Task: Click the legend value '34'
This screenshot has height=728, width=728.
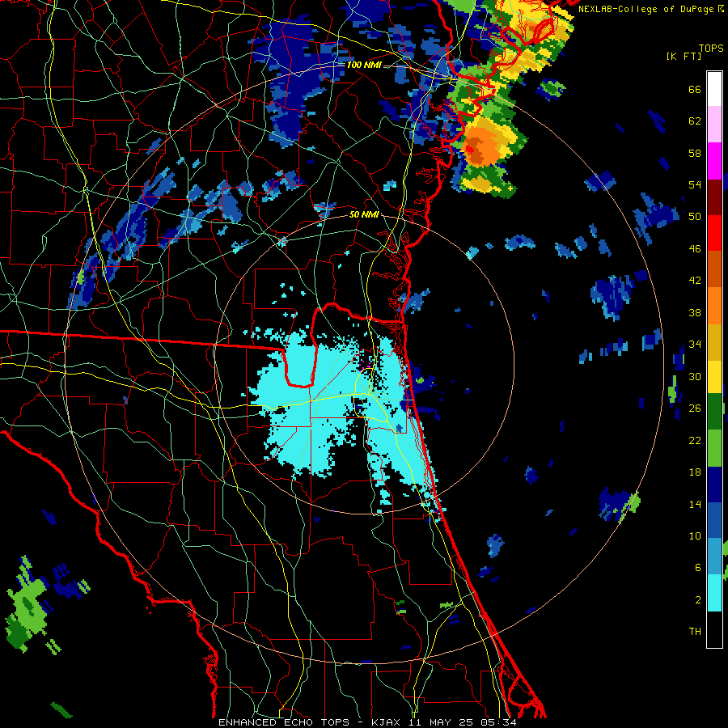Action: [x=695, y=345]
